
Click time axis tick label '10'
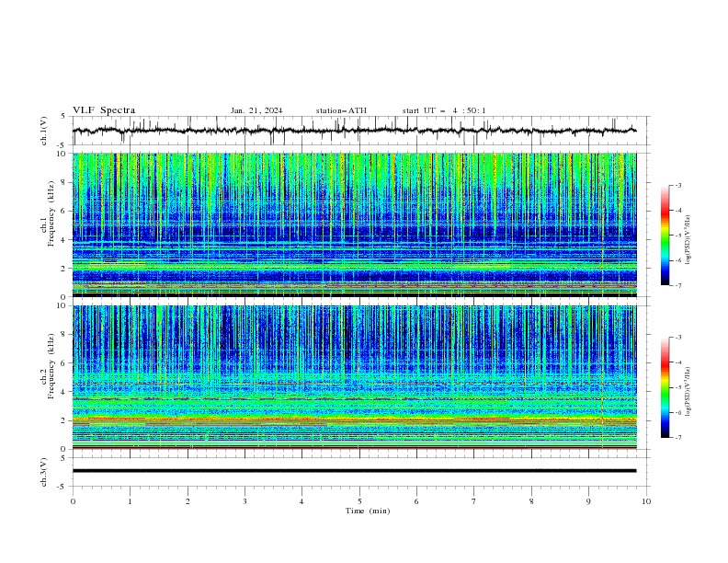coord(646,501)
